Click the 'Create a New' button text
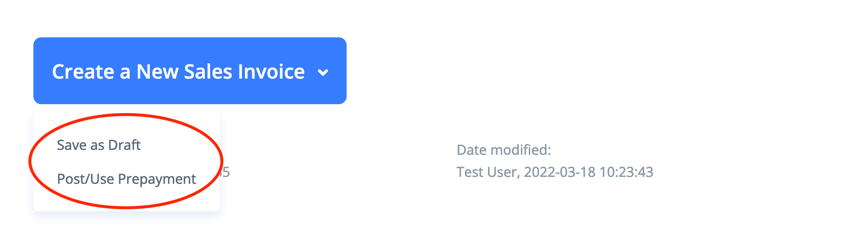 [x=91, y=72]
